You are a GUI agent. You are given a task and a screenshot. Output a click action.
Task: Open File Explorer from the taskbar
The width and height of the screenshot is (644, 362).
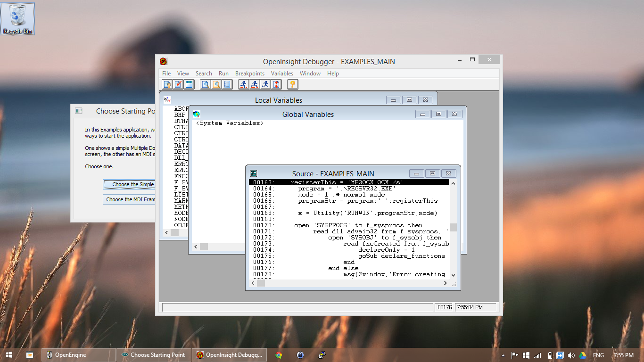(30, 355)
